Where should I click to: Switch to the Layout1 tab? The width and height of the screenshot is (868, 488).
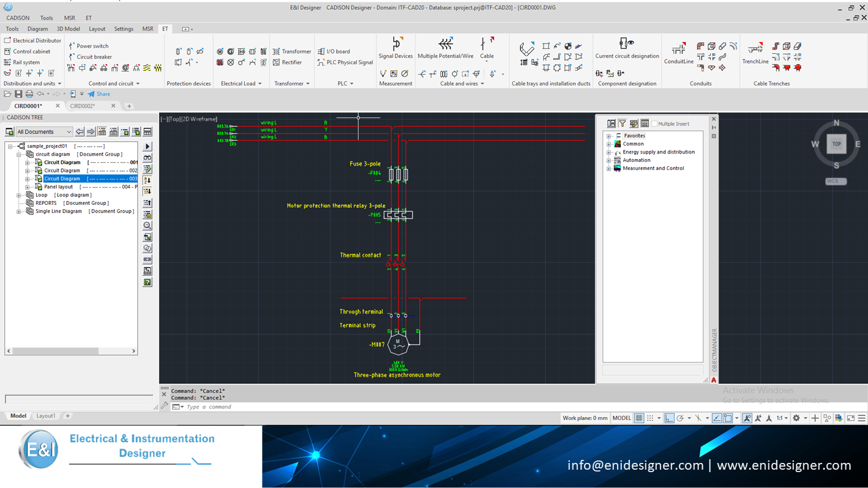[x=46, y=416]
